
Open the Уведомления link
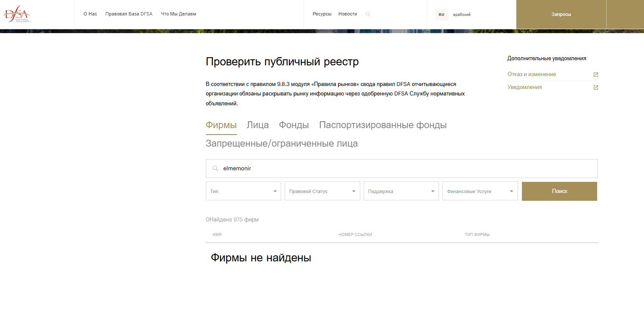(524, 87)
